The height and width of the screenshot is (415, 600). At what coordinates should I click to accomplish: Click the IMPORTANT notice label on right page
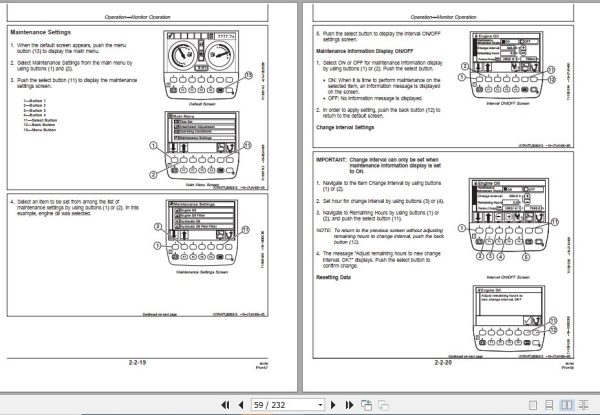[331, 159]
